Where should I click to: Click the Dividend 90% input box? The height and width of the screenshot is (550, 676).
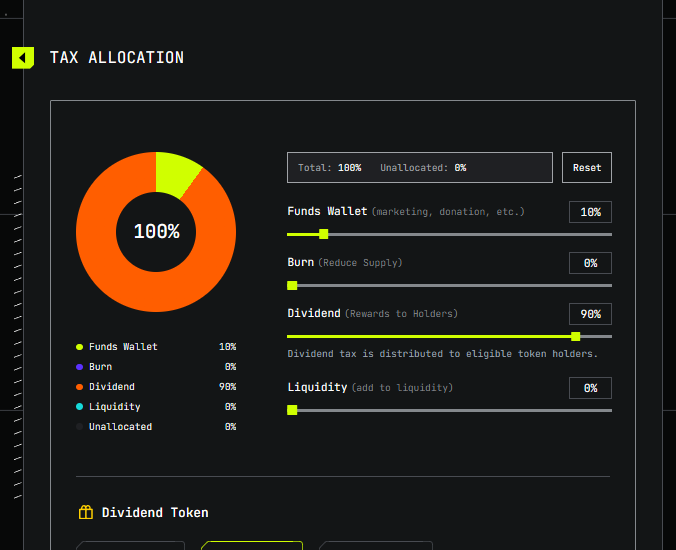pos(590,314)
